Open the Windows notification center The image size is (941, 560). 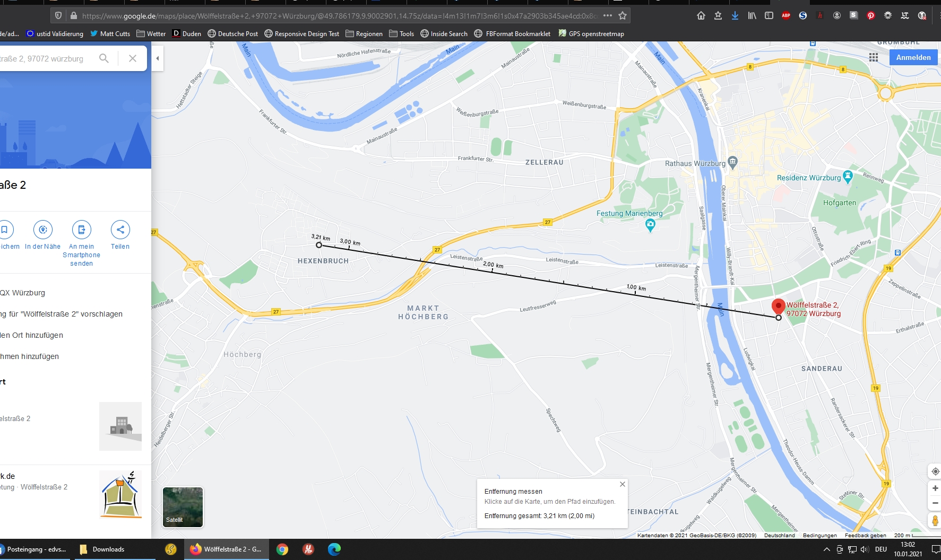pyautogui.click(x=936, y=549)
